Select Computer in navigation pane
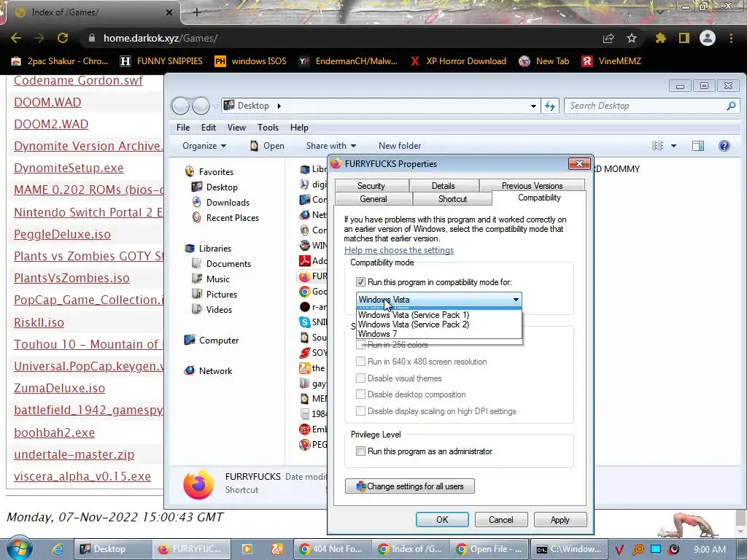 click(x=211, y=340)
